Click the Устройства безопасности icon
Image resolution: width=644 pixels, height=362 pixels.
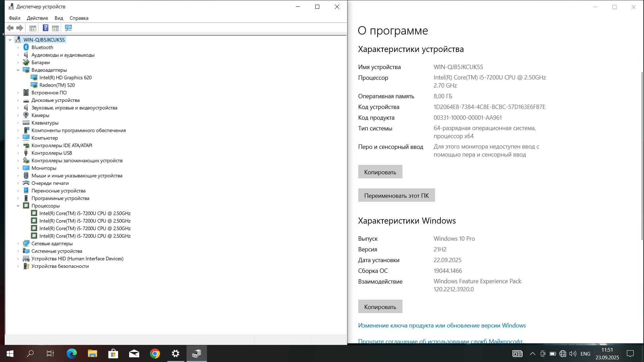[26, 266]
